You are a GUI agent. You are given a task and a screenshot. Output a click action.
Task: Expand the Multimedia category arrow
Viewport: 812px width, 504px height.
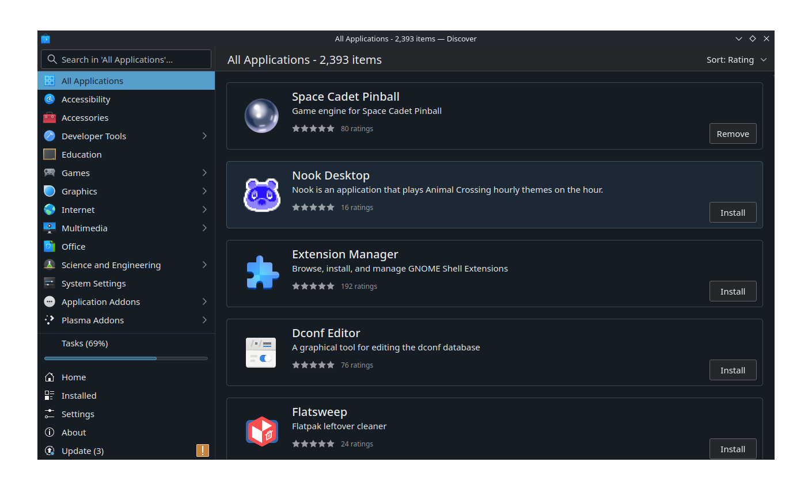click(204, 228)
